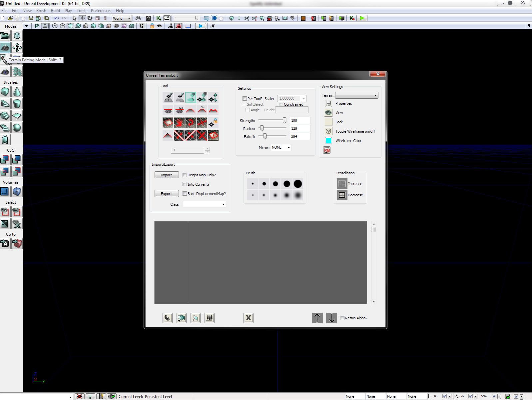Click the Strength value field showing 100
Screen dimensions: 532x400
(300, 120)
